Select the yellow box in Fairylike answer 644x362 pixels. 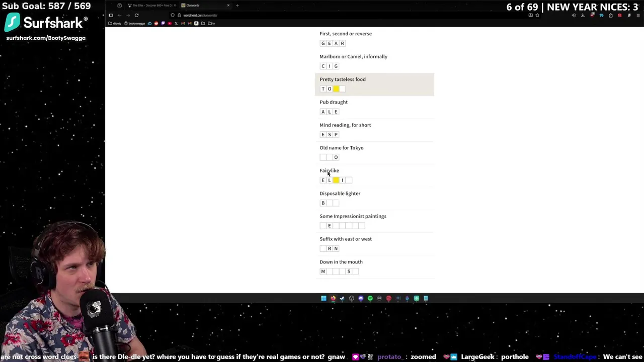pos(336,180)
